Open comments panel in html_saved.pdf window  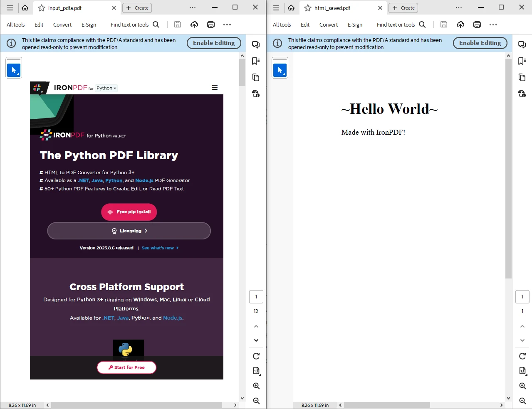point(522,44)
